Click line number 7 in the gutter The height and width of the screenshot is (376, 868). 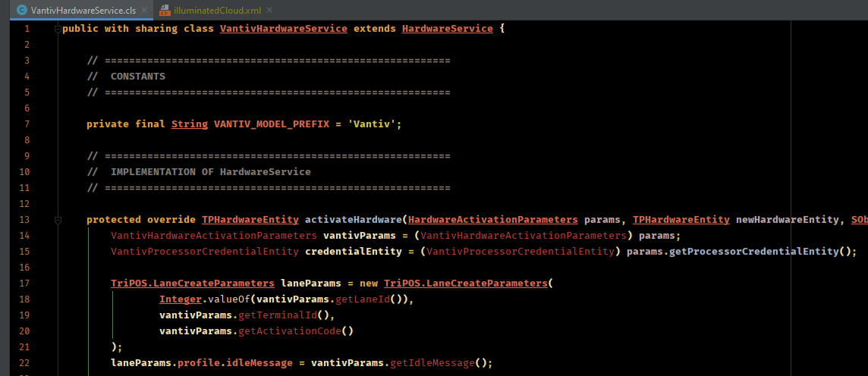click(27, 124)
